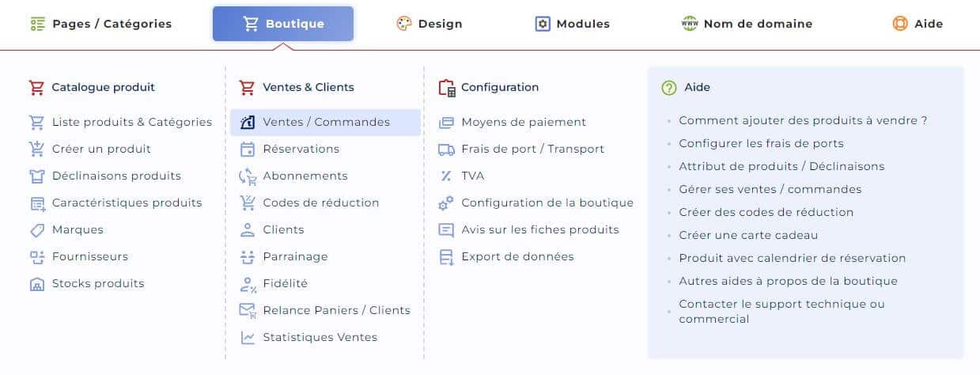Click the chart icon beside Statistiques Ventes
This screenshot has height=375, width=980.
pyautogui.click(x=248, y=337)
